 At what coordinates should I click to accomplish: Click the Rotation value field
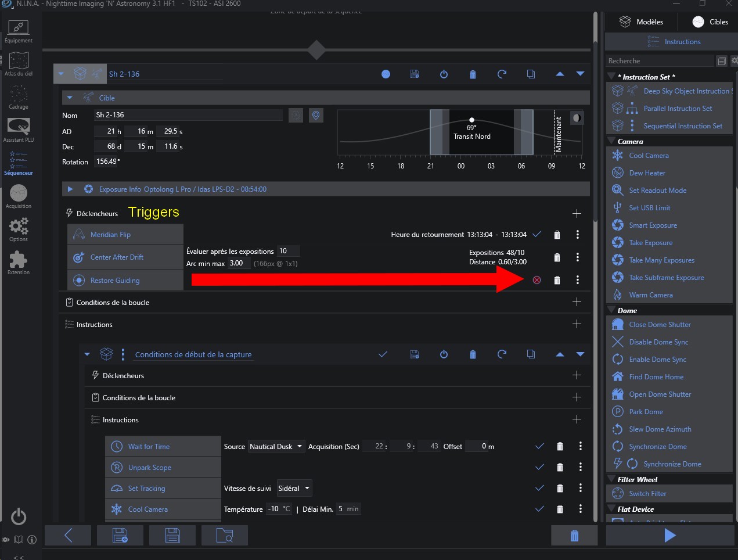point(108,162)
